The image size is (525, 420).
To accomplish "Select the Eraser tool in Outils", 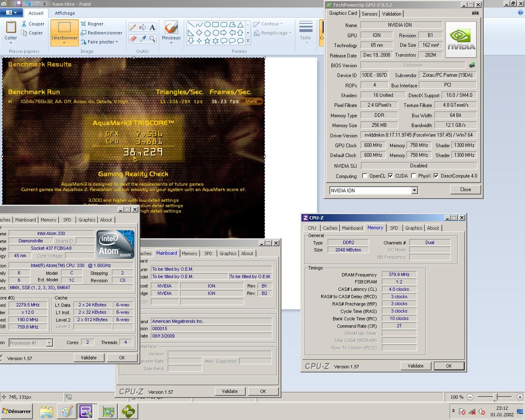I will tap(132, 39).
